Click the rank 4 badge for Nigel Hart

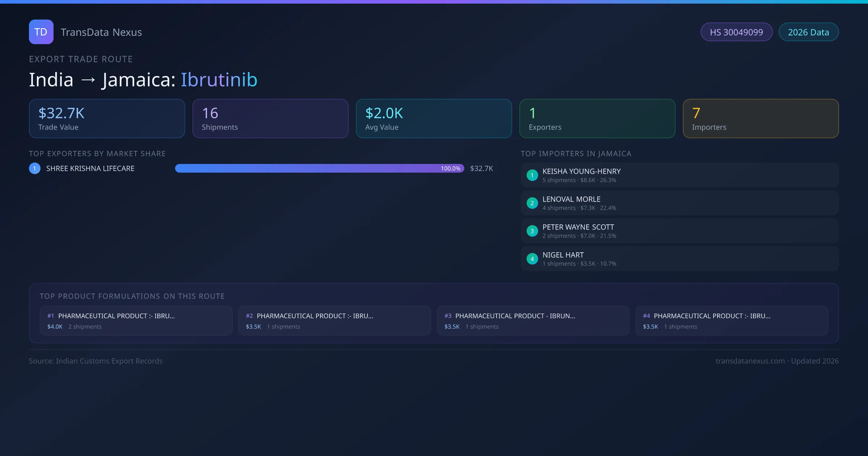coord(532,259)
